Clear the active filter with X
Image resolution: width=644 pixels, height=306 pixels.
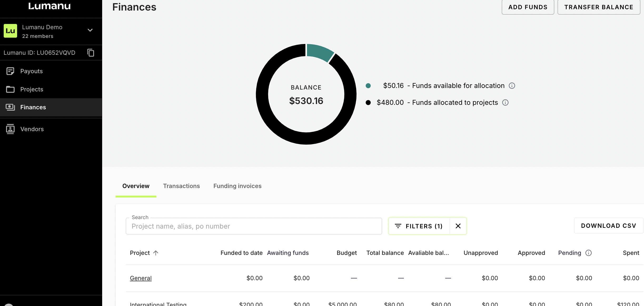tap(458, 226)
